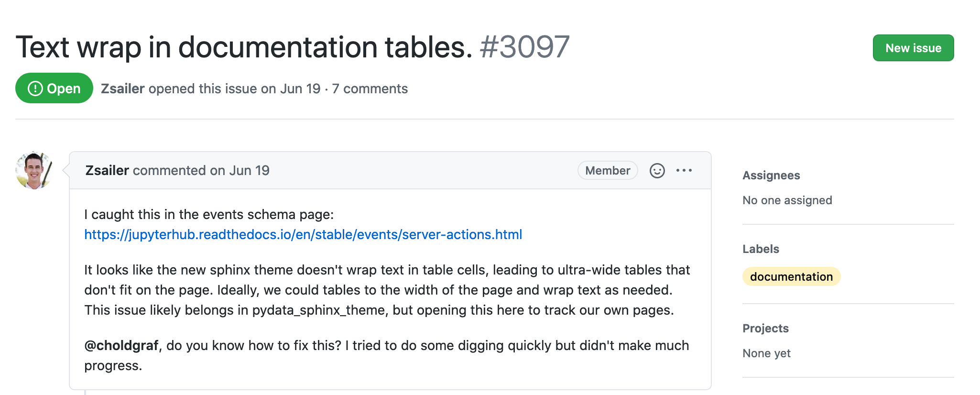Click 'None yet' under Projects
The height and width of the screenshot is (395, 980).
click(766, 353)
